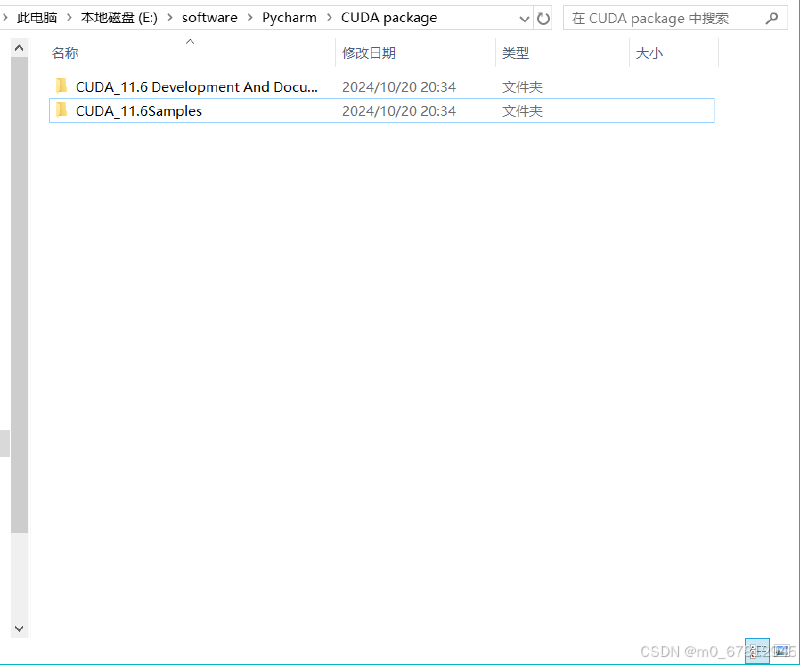This screenshot has height=665, width=800.
Task: Click folder icon of CUDA_11.6 Development And Docu...
Action: tap(61, 86)
